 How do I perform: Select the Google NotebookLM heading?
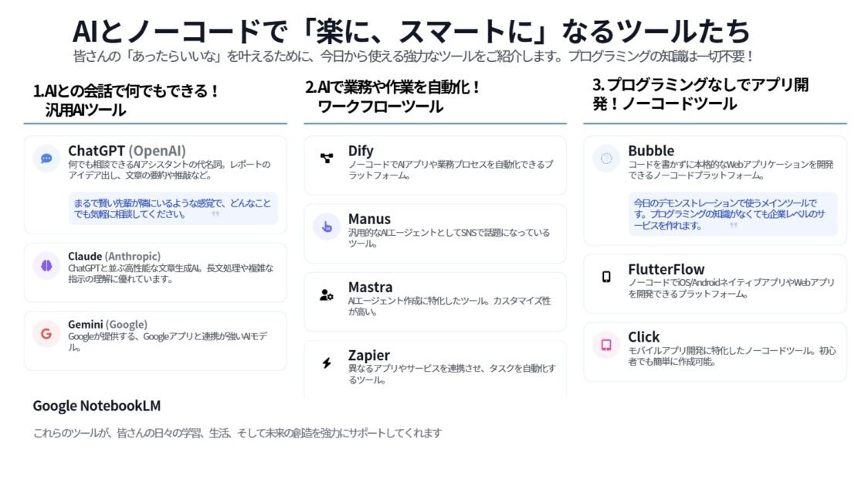97,406
